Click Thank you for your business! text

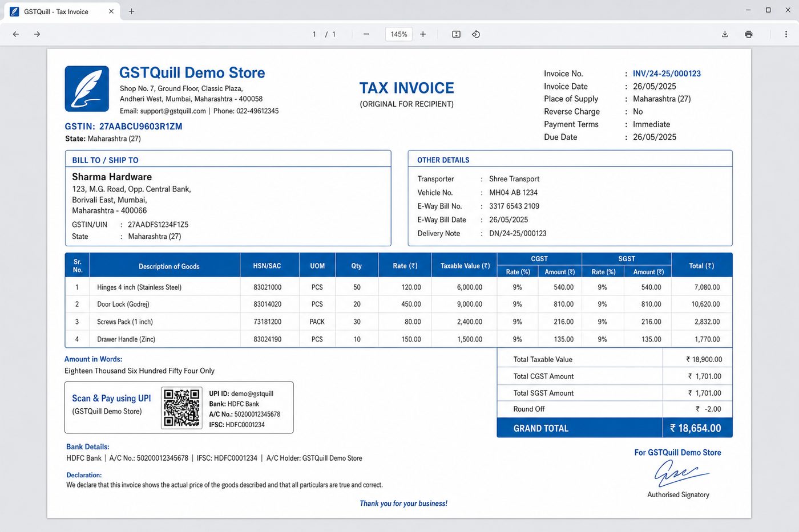[x=403, y=503]
